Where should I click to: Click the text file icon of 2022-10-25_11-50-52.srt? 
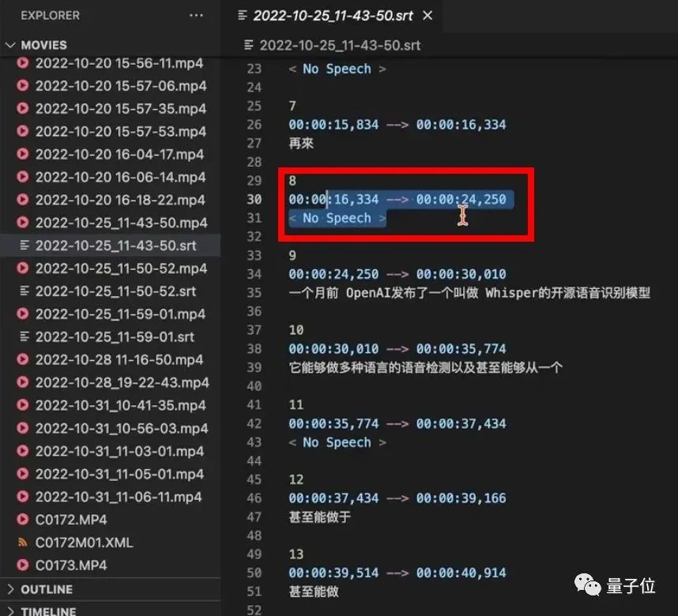point(24,291)
